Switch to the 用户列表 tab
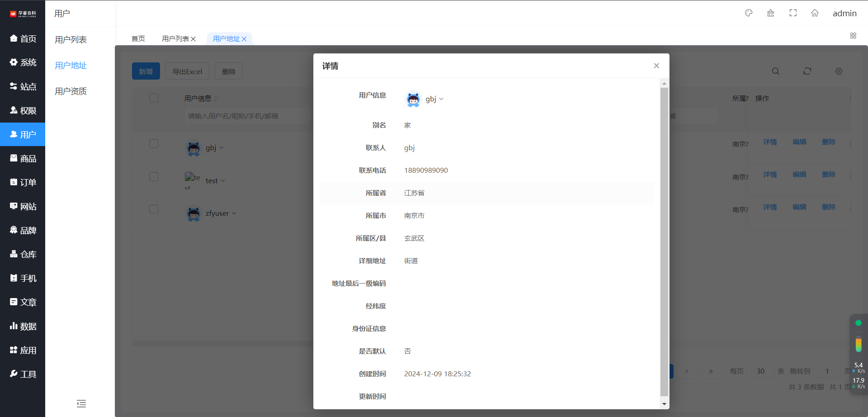This screenshot has width=868, height=417. [175, 39]
